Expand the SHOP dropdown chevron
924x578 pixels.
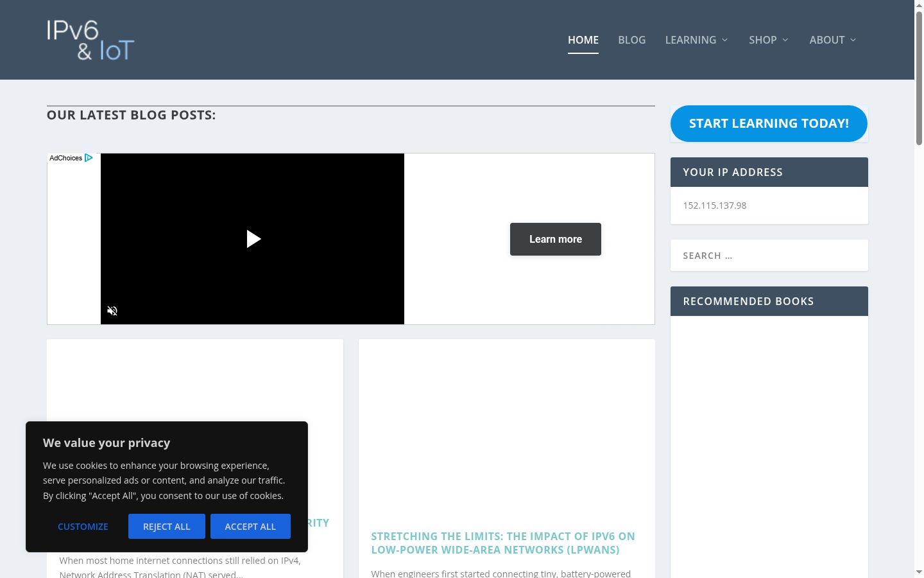point(785,40)
